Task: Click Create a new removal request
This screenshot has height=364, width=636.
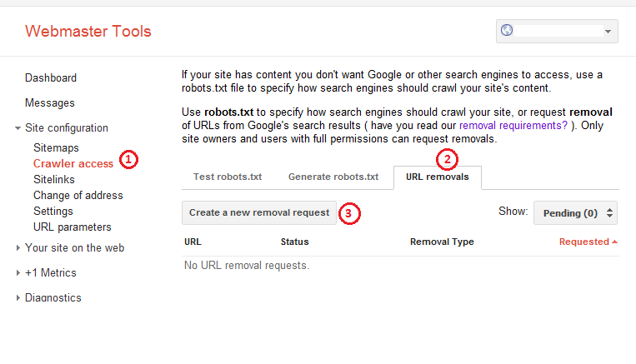Action: coord(259,212)
